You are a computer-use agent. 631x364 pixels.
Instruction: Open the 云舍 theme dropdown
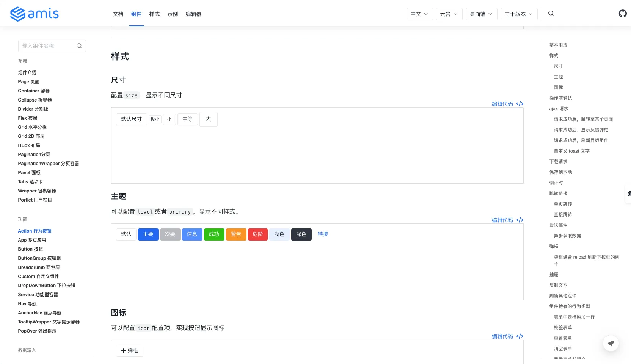[x=449, y=14]
